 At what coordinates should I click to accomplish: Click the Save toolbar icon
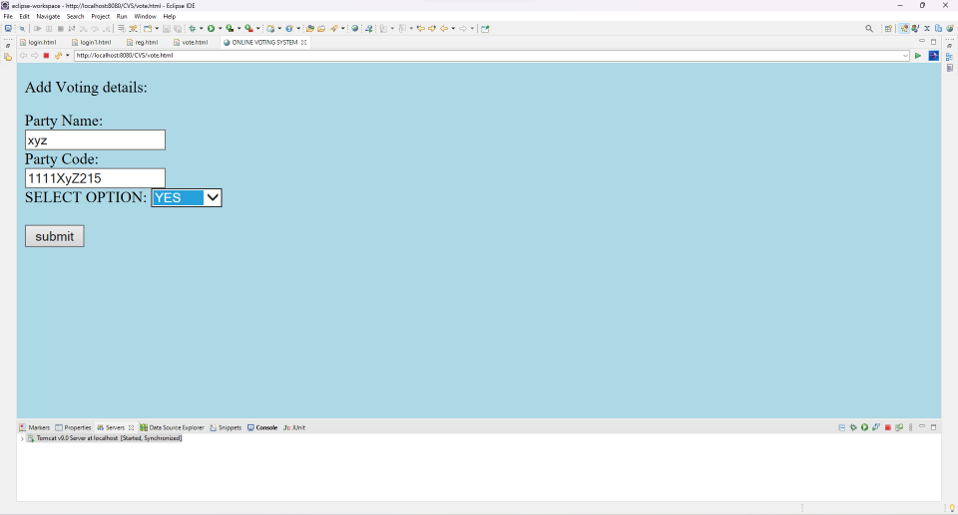pos(166,28)
